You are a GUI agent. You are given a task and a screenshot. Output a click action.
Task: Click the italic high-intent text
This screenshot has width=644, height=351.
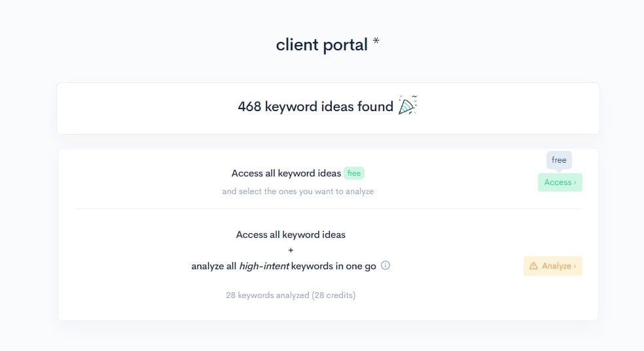tap(264, 266)
